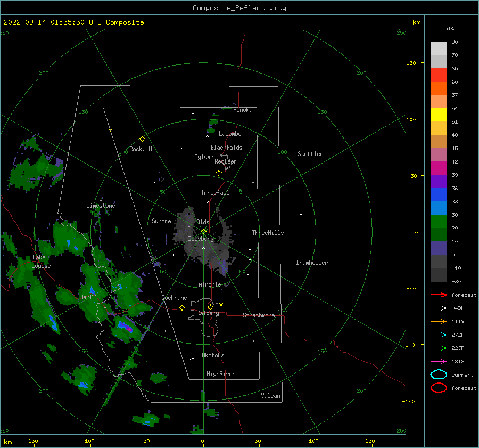Click the yellow diamond at radar center
The height and width of the screenshot is (448, 479).
coord(203,232)
